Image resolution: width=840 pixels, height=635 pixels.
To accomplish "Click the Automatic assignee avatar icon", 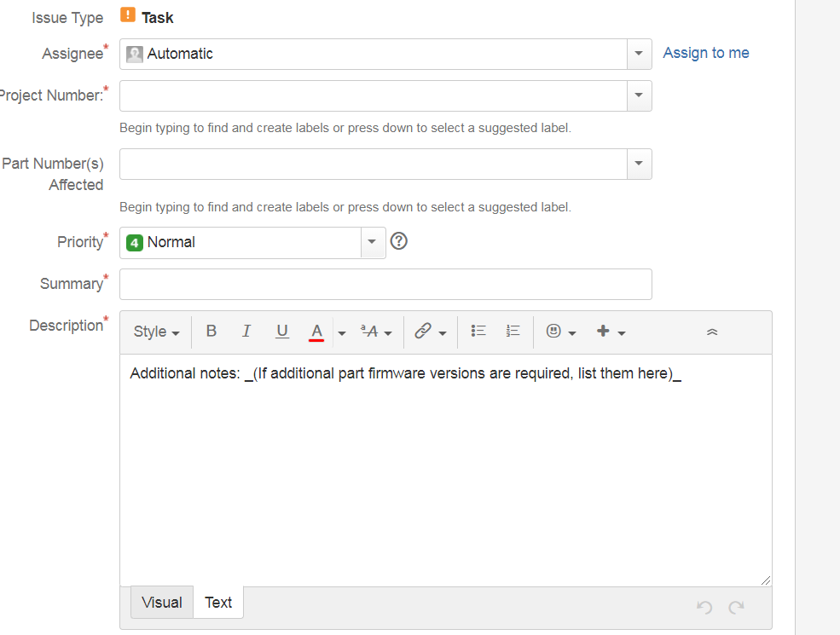I will (135, 54).
